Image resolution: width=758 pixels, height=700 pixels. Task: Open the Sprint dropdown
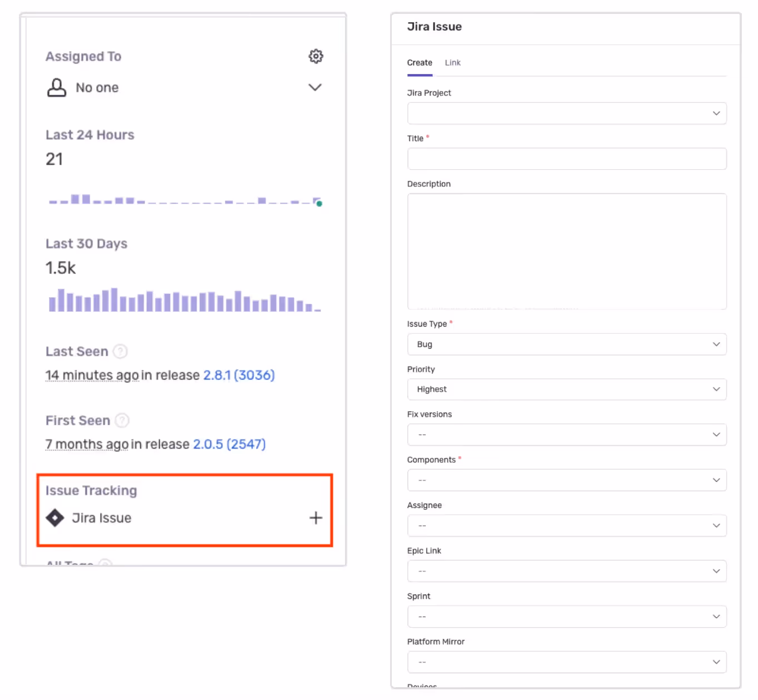coord(567,617)
